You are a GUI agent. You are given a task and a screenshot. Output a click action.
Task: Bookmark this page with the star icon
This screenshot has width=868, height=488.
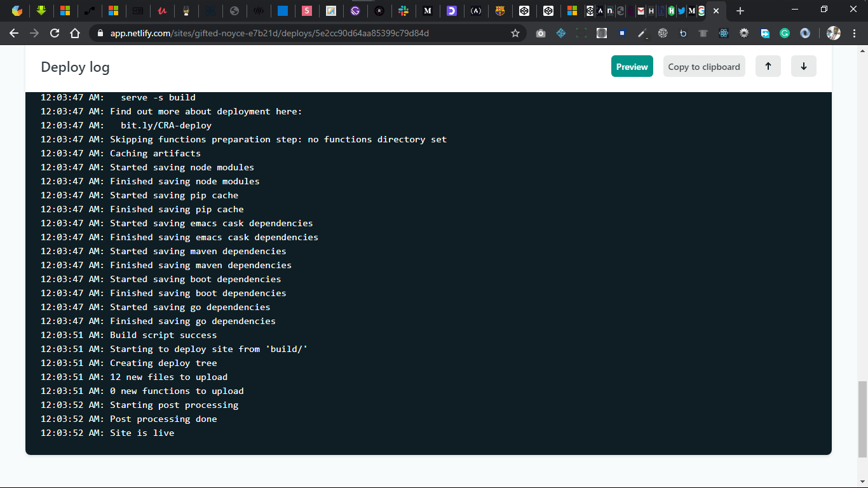515,34
